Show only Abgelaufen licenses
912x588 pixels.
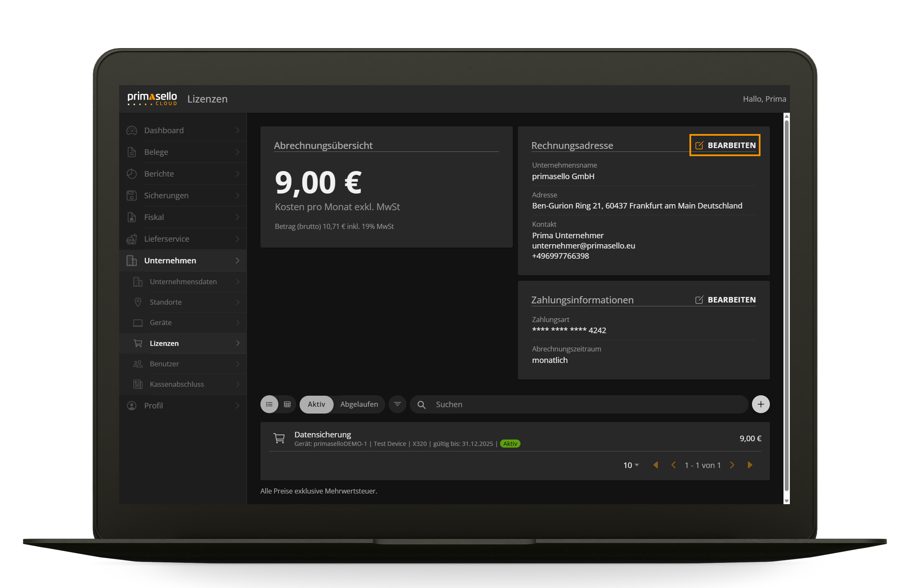point(359,404)
